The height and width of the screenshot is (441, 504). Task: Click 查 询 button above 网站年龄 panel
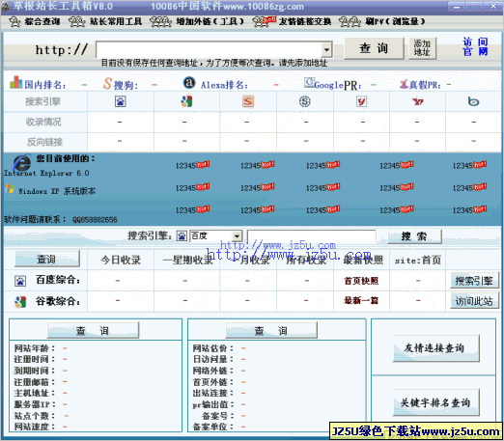[93, 330]
